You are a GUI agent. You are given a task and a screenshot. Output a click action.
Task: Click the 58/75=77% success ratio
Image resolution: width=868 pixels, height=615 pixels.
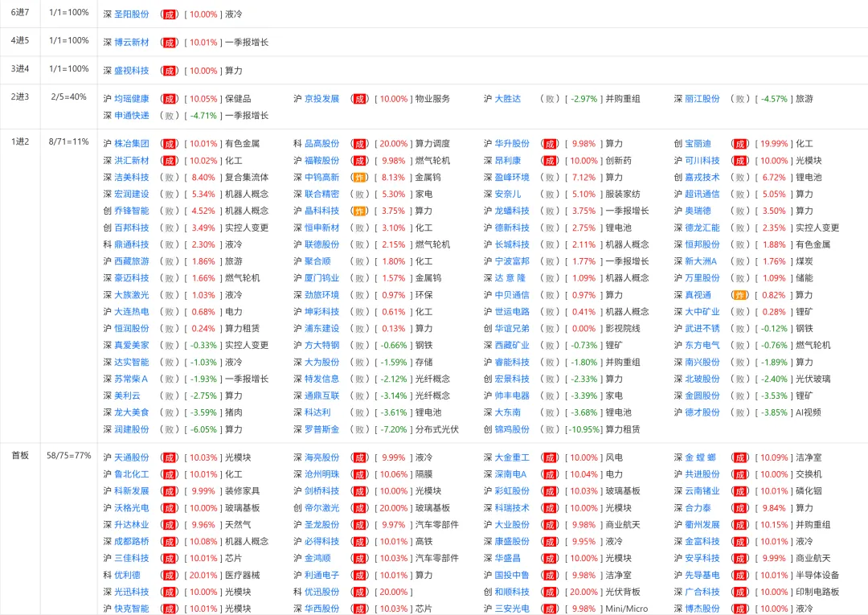[68, 456]
